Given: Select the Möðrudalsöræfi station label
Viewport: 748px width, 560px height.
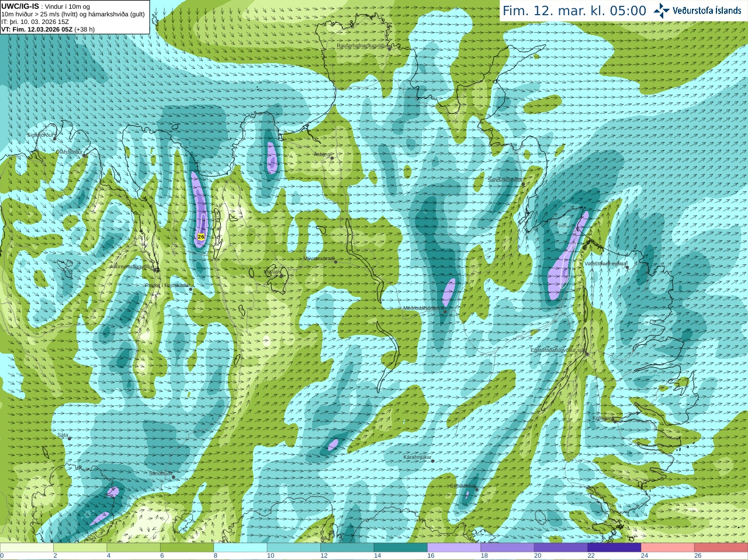Looking at the screenshot, I should tap(423, 308).
